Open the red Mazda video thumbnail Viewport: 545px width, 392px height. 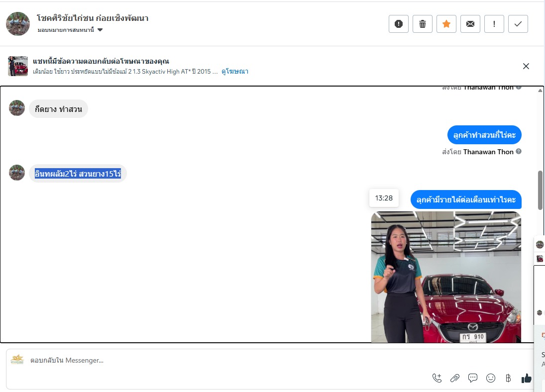coord(446,277)
